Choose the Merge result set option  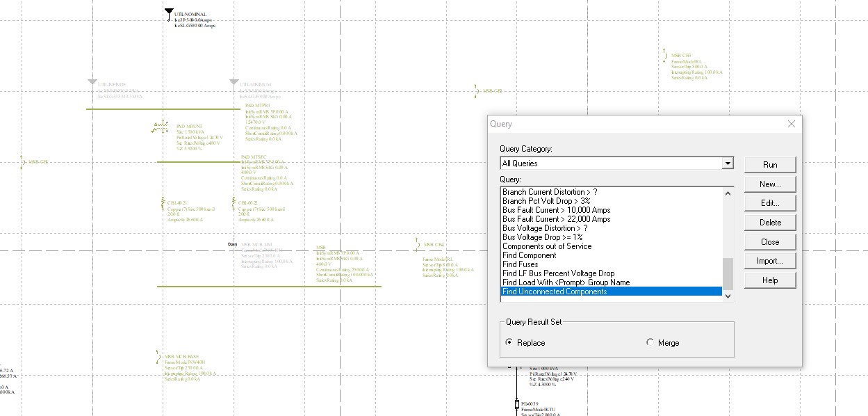point(650,342)
